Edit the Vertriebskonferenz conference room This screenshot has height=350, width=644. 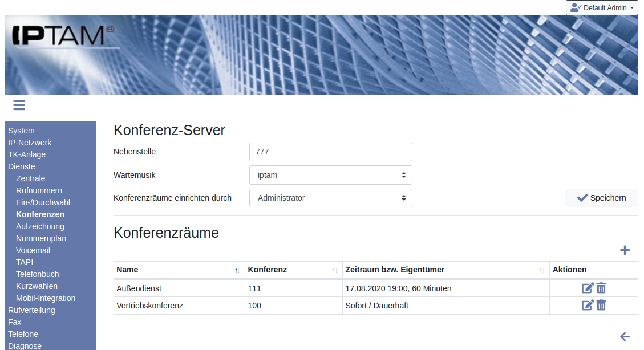point(588,306)
